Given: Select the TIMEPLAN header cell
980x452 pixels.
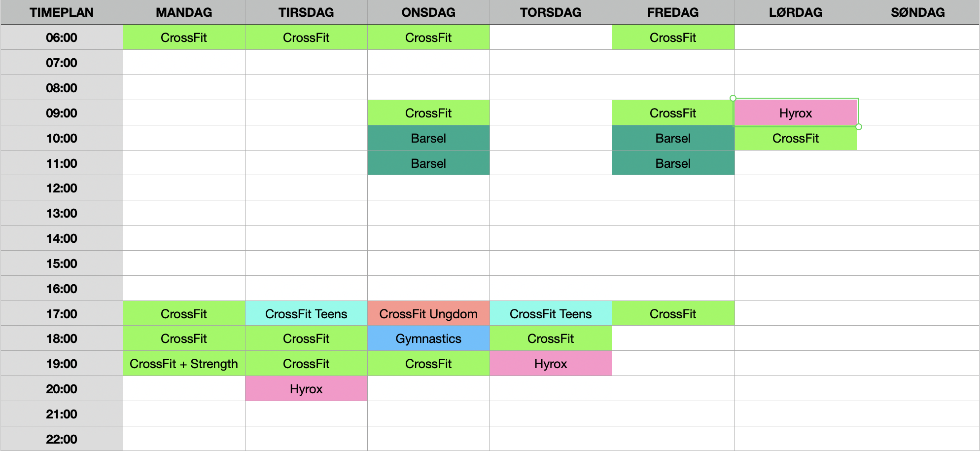Looking at the screenshot, I should pos(62,12).
